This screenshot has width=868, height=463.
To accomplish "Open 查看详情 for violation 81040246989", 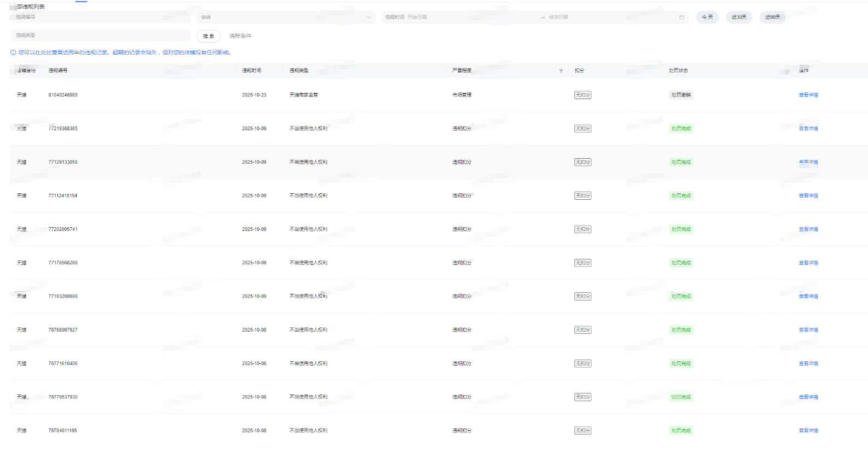I will tap(808, 95).
